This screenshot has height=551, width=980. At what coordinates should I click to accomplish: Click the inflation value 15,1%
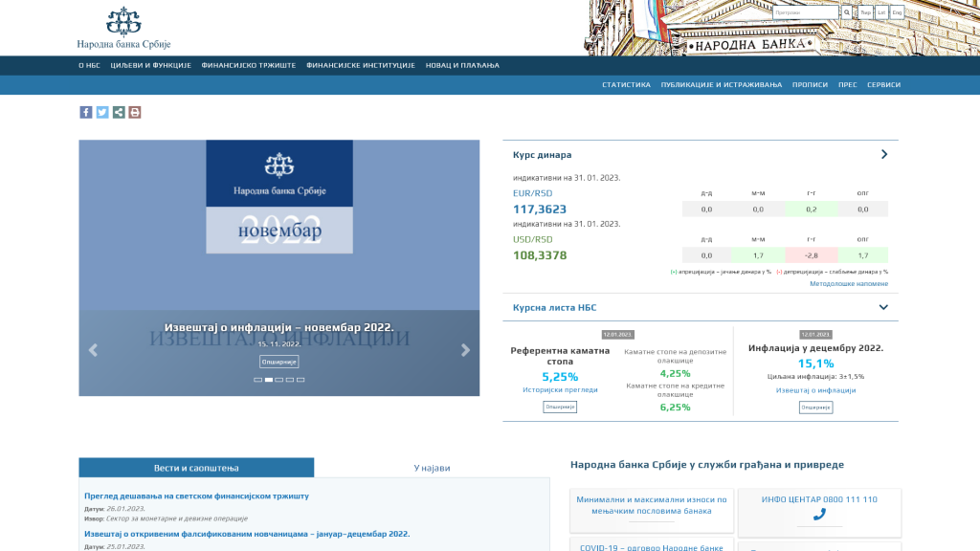pyautogui.click(x=815, y=364)
